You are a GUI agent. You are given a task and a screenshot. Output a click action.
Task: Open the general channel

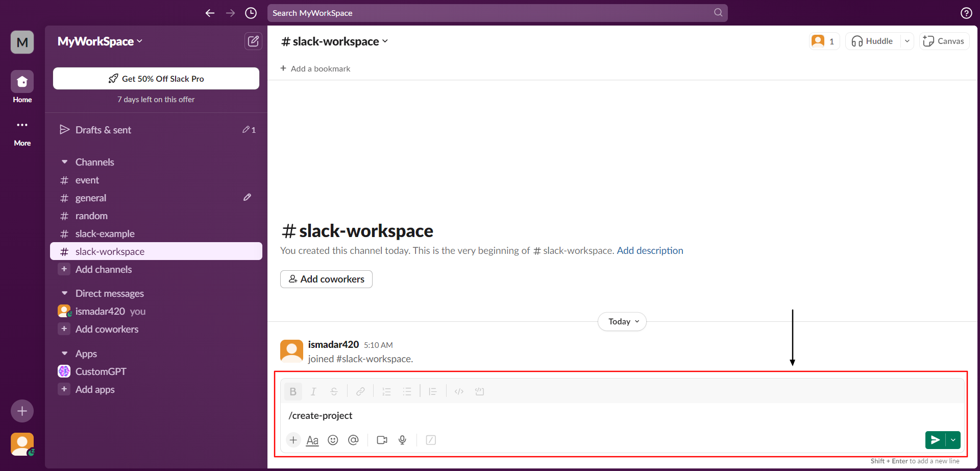click(156, 198)
